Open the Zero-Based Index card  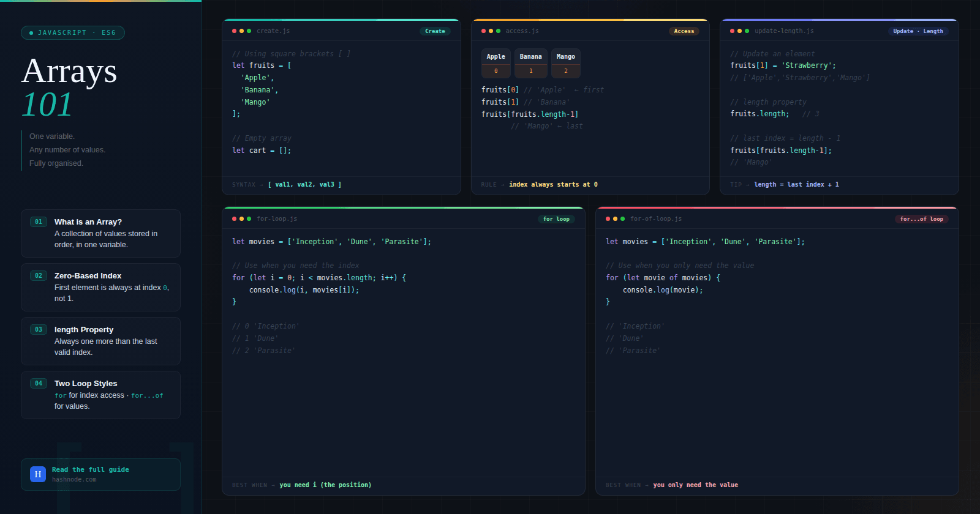tap(100, 287)
